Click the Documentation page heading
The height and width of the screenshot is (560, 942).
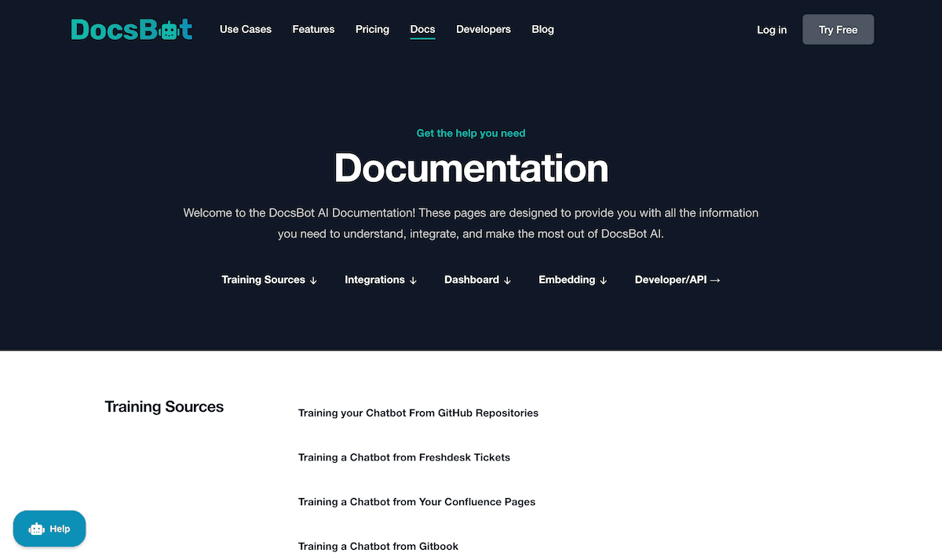(x=471, y=168)
